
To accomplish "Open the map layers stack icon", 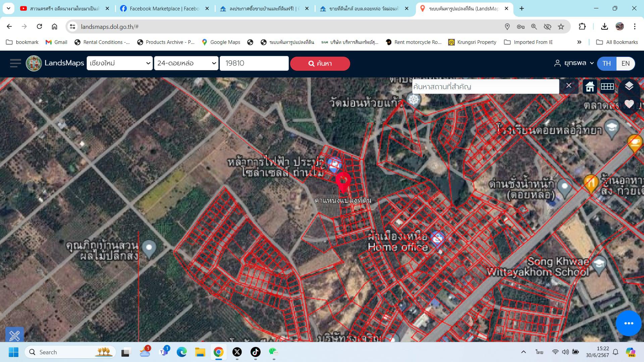I will [x=629, y=86].
